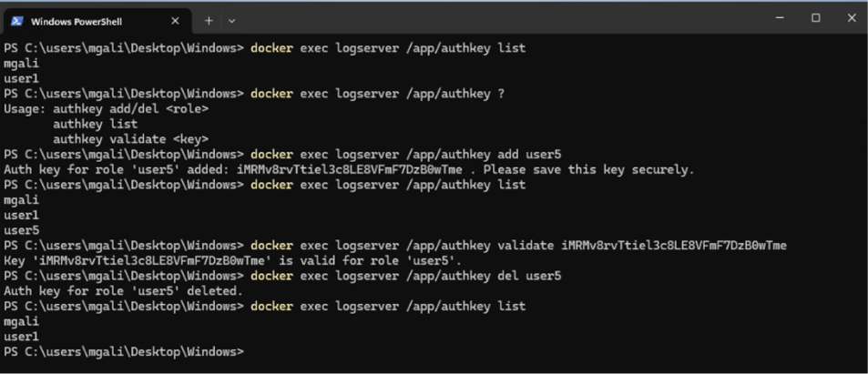Close the terminal window
This screenshot has height=374, width=868.
pyautogui.click(x=852, y=17)
